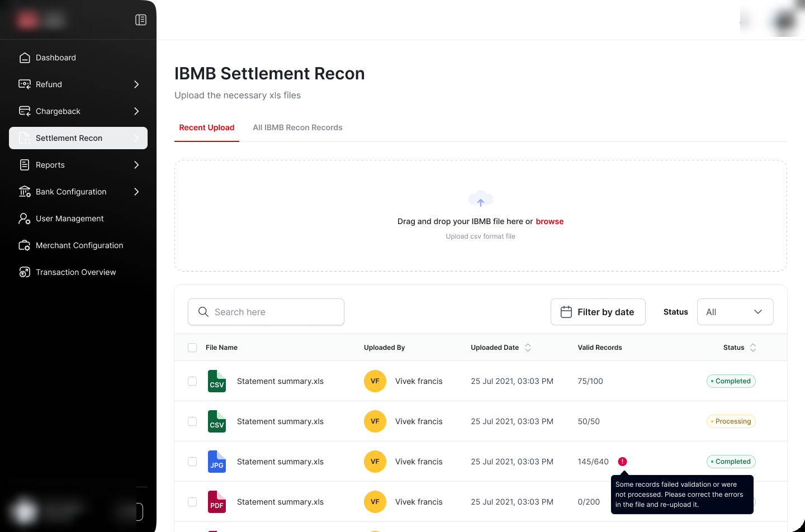805x532 pixels.
Task: Click the IBMB Settlement Recon heading
Action: click(x=269, y=74)
